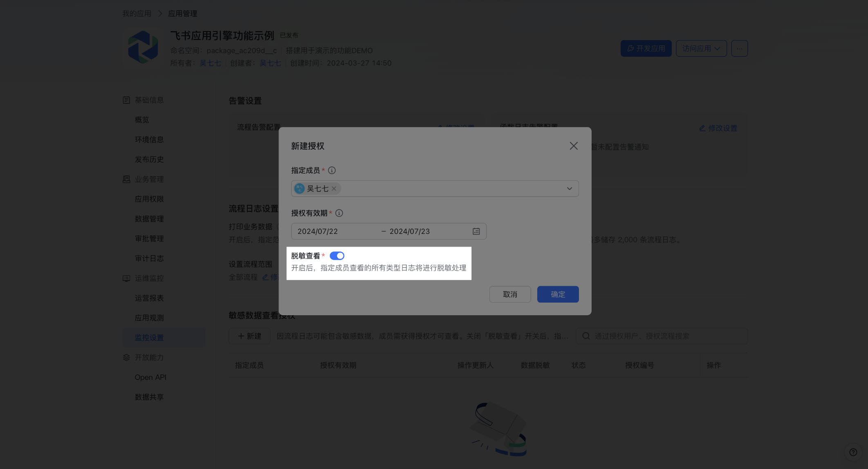Click the 授权编号 column header
Image resolution: width=868 pixels, height=469 pixels.
[x=639, y=365]
